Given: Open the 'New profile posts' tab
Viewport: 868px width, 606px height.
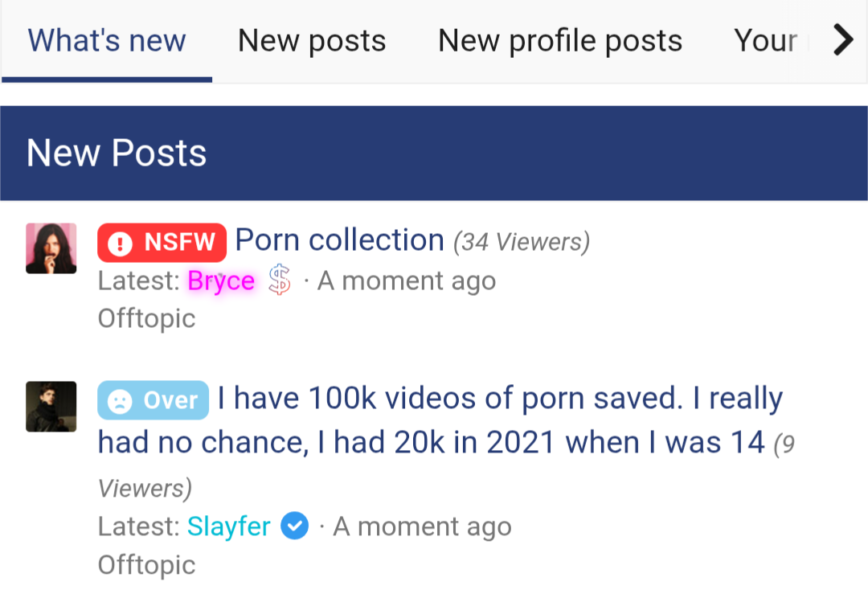Looking at the screenshot, I should (559, 40).
